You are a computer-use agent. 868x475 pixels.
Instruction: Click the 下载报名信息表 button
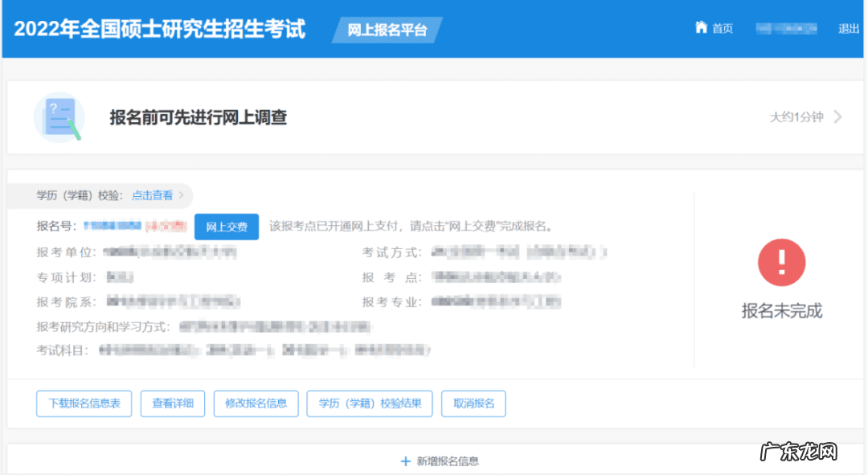tap(84, 403)
